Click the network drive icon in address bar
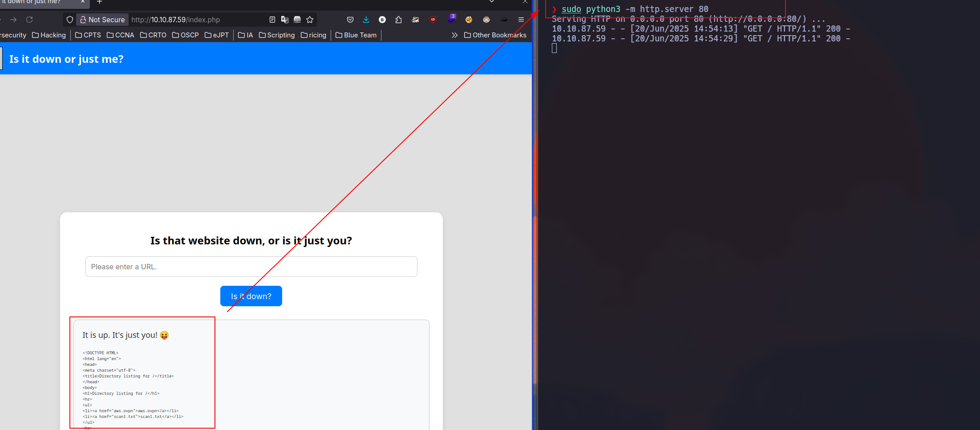This screenshot has height=430, width=980. pos(297,20)
